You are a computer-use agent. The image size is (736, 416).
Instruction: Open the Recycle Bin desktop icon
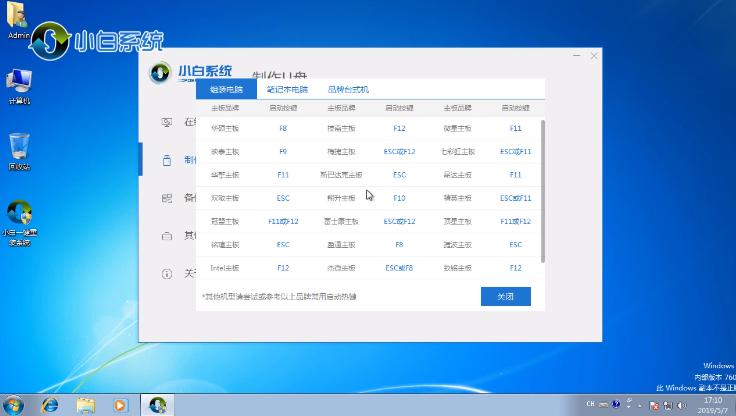tap(19, 150)
